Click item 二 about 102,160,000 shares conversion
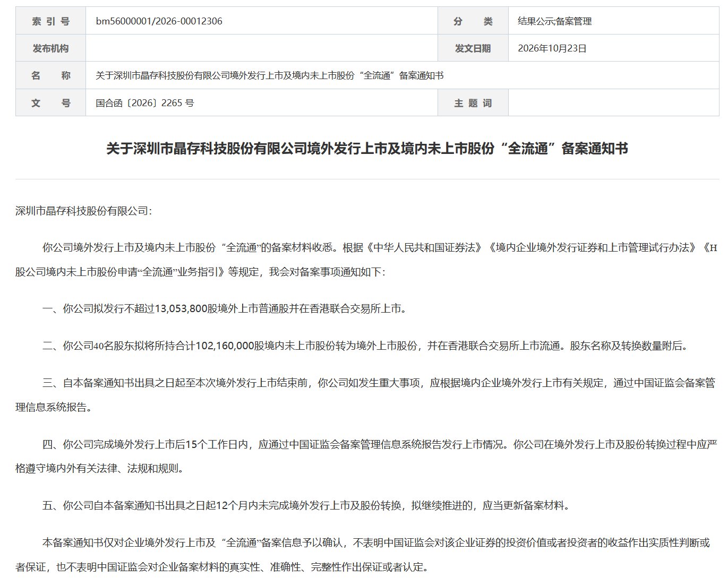Viewport: 728px width, 586px height. click(365, 346)
